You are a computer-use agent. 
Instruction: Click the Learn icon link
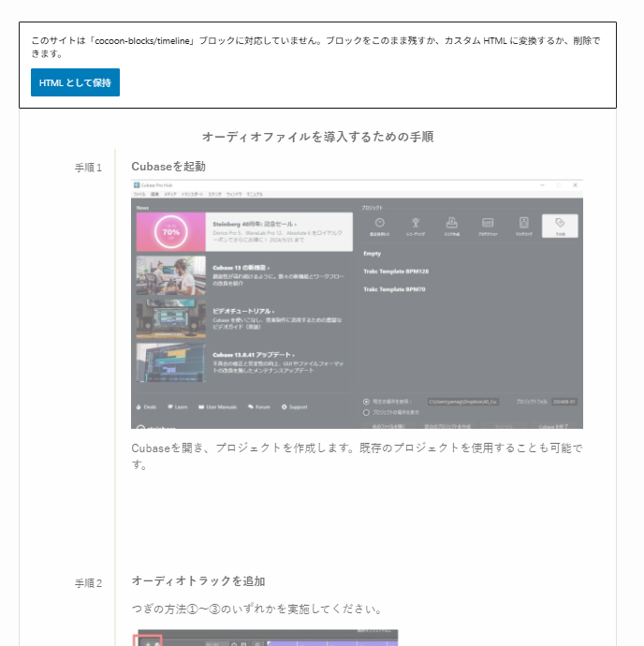178,407
